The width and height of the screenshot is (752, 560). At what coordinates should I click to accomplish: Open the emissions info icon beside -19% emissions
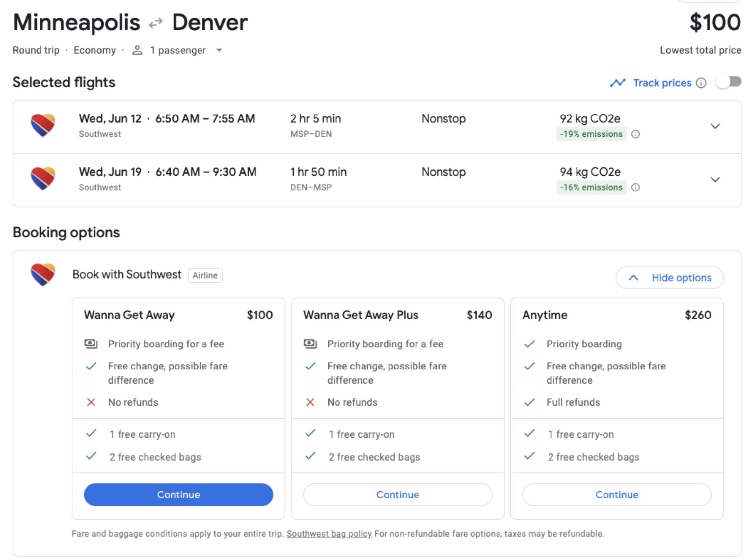coord(636,134)
